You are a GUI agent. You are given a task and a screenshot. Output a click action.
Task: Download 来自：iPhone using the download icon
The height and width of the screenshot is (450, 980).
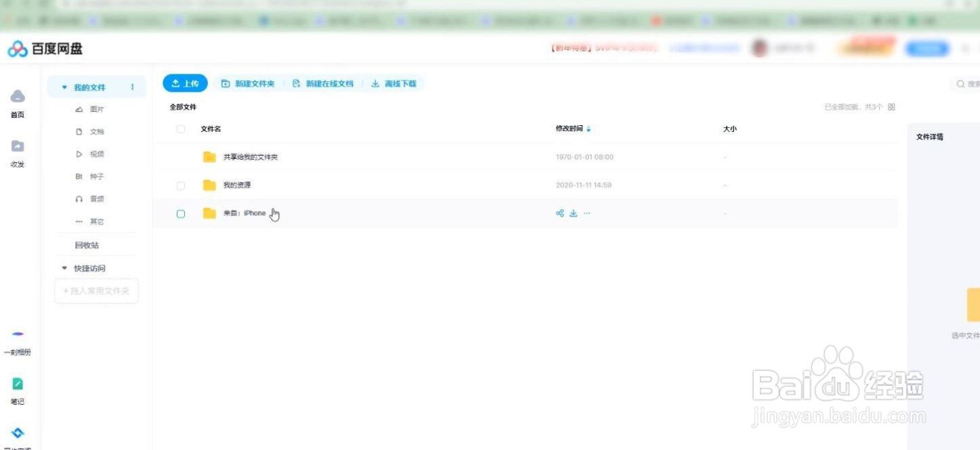click(572, 212)
